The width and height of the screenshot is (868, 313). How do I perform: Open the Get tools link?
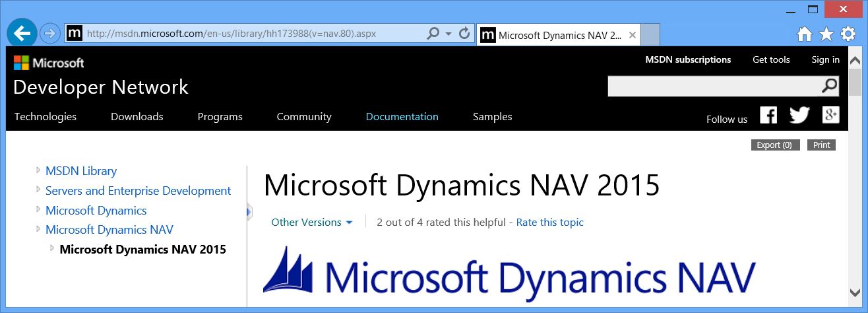[771, 59]
